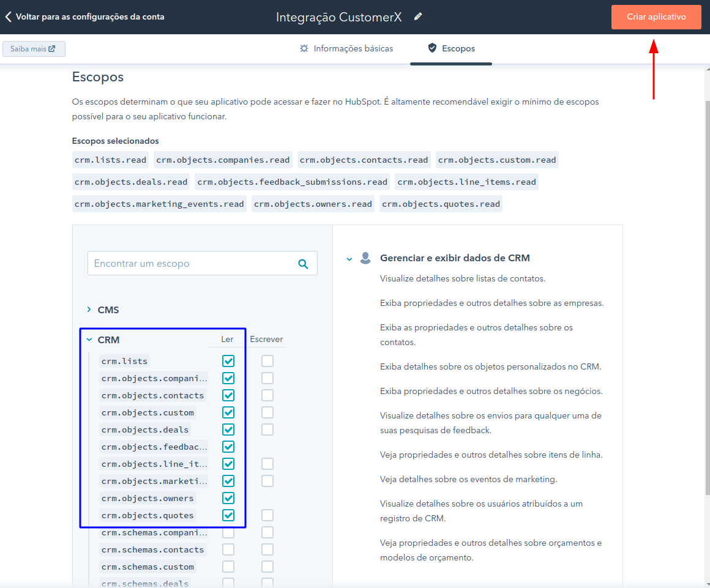This screenshot has height=588, width=710.
Task: Uncheck Ler for crm.lists
Action: point(228,361)
